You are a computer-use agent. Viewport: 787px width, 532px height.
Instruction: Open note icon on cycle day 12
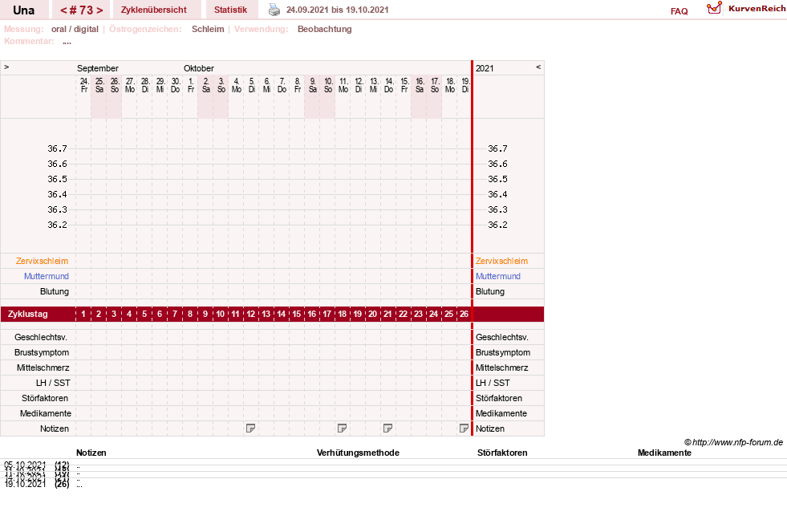point(250,428)
